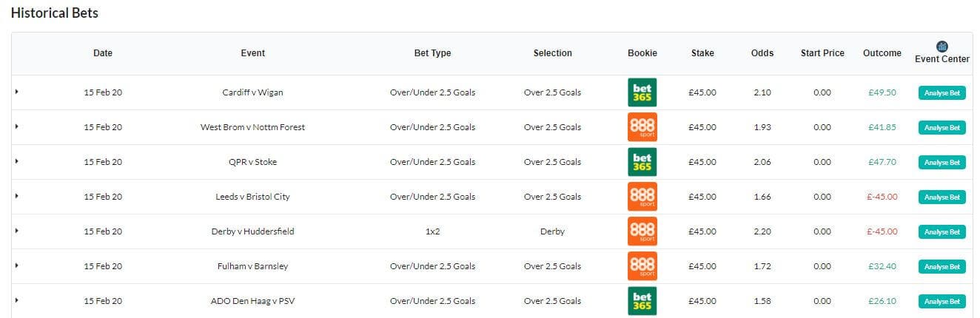Click 888sport logo in Derby v Huddersfield row

click(642, 231)
